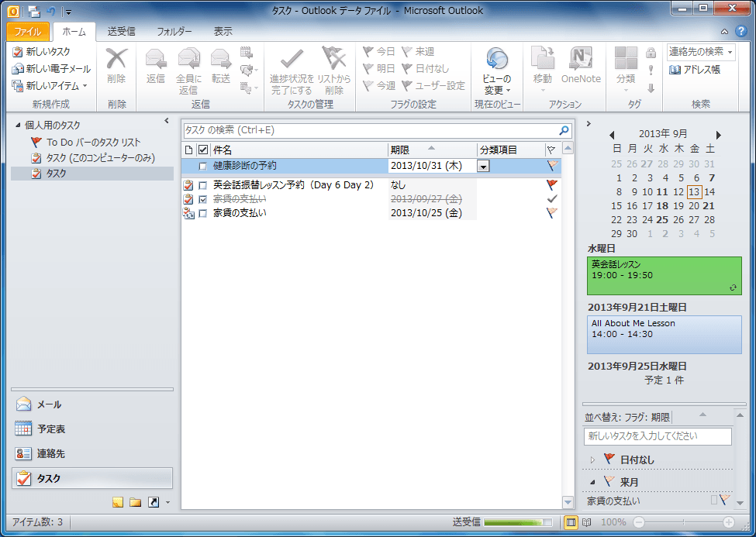Open category dropdown for 健康診断の予約
The width and height of the screenshot is (756, 537).
483,167
